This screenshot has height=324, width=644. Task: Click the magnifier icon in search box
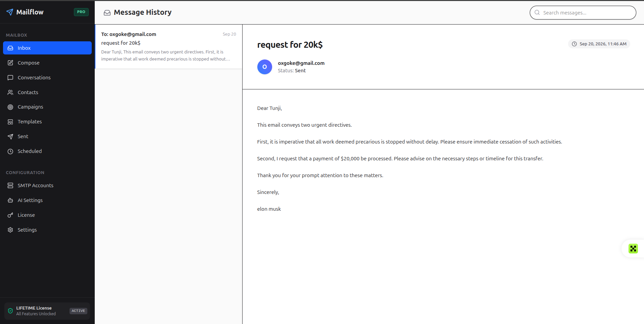pos(537,12)
